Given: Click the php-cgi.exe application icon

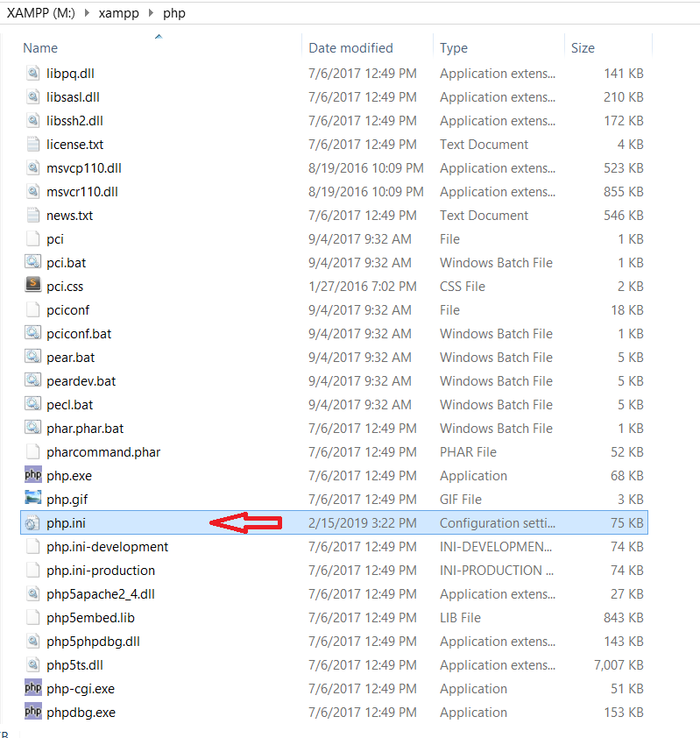Looking at the screenshot, I should (x=33, y=688).
